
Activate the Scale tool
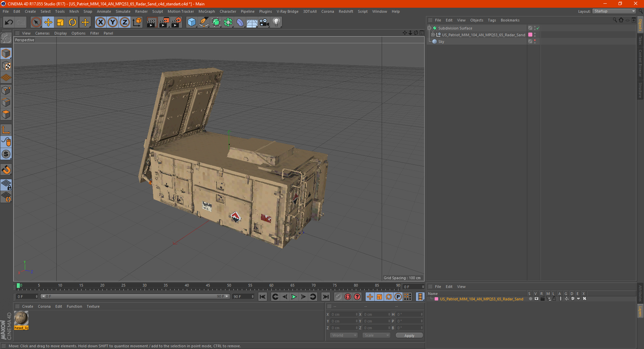point(60,22)
